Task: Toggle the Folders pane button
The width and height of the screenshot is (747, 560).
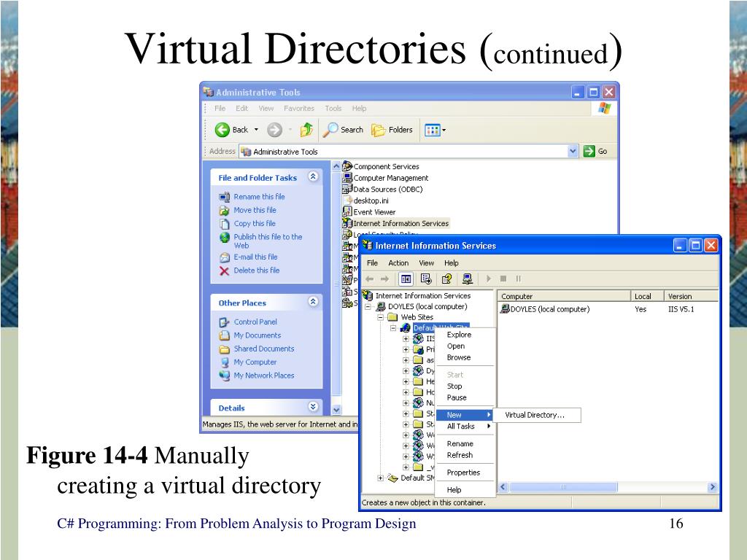Action: tap(392, 130)
